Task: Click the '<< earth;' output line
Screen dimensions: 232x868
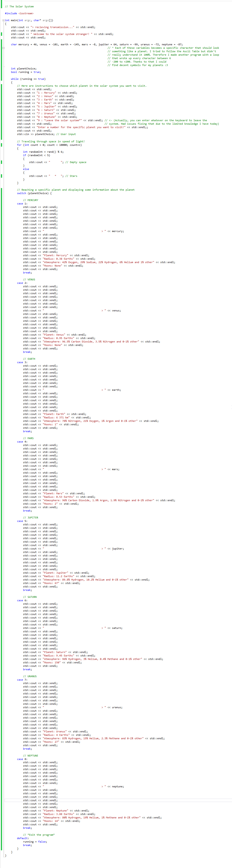Action: pos(72,390)
